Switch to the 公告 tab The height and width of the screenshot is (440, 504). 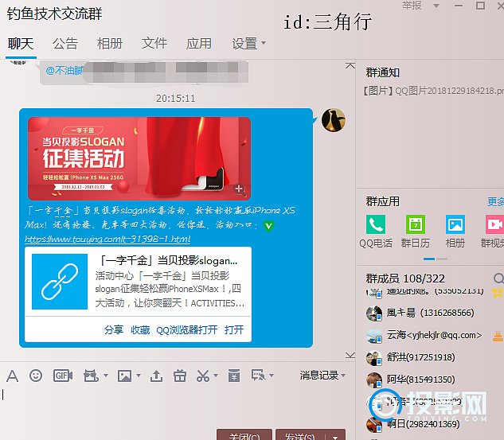point(65,43)
